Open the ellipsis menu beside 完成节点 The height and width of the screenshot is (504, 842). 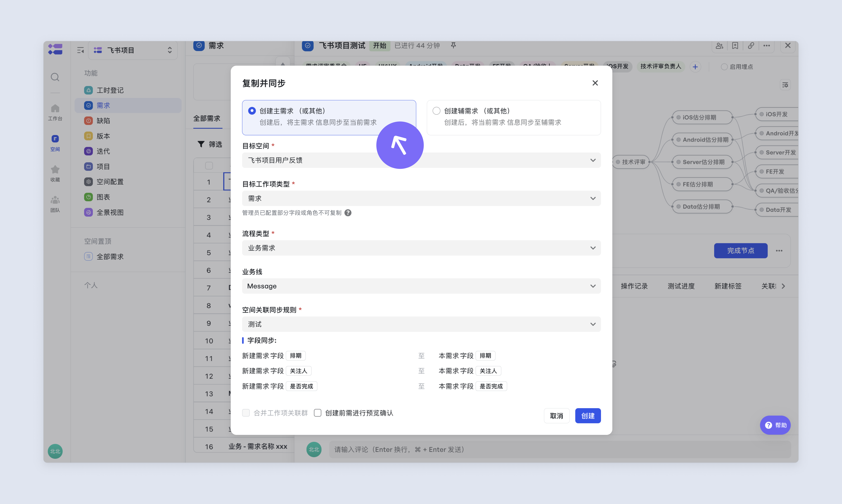point(779,251)
